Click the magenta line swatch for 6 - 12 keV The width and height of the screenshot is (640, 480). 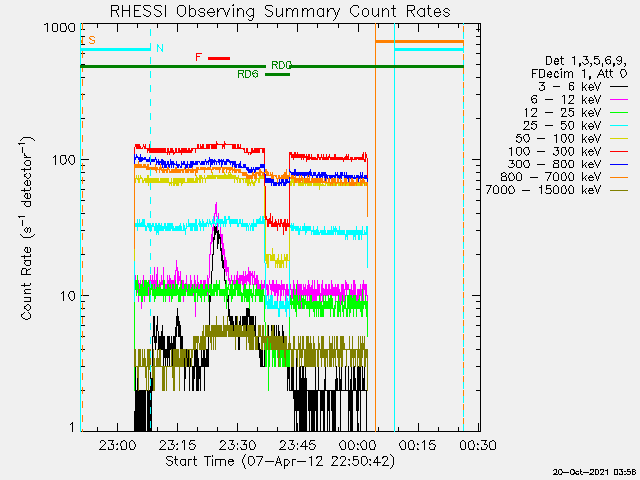click(619, 100)
